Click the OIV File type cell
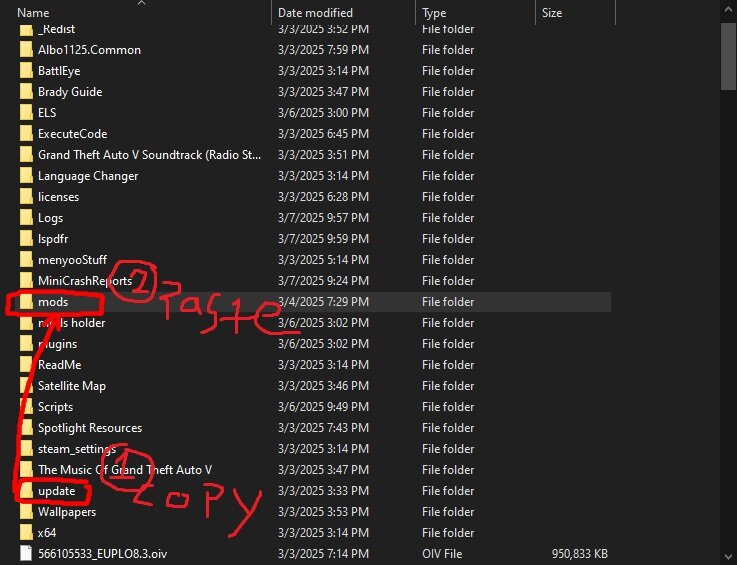Image resolution: width=737 pixels, height=565 pixels. click(x=442, y=554)
